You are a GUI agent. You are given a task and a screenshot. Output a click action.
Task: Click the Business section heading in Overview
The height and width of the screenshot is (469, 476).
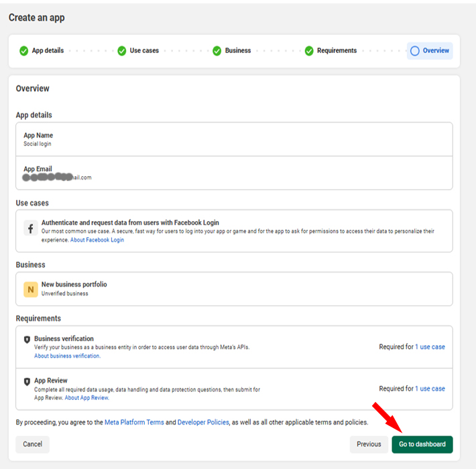coord(30,265)
